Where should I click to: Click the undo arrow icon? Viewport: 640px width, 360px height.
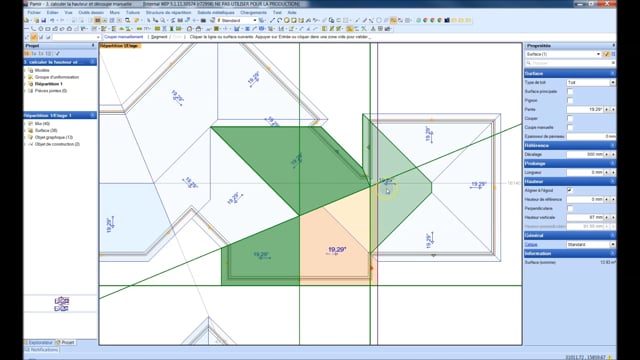[x=52, y=20]
